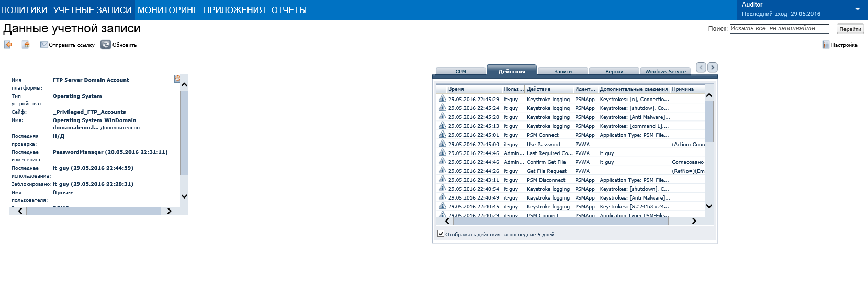The image size is (868, 286).
Task: Click the search icon in account details panel
Action: pyautogui.click(x=177, y=79)
